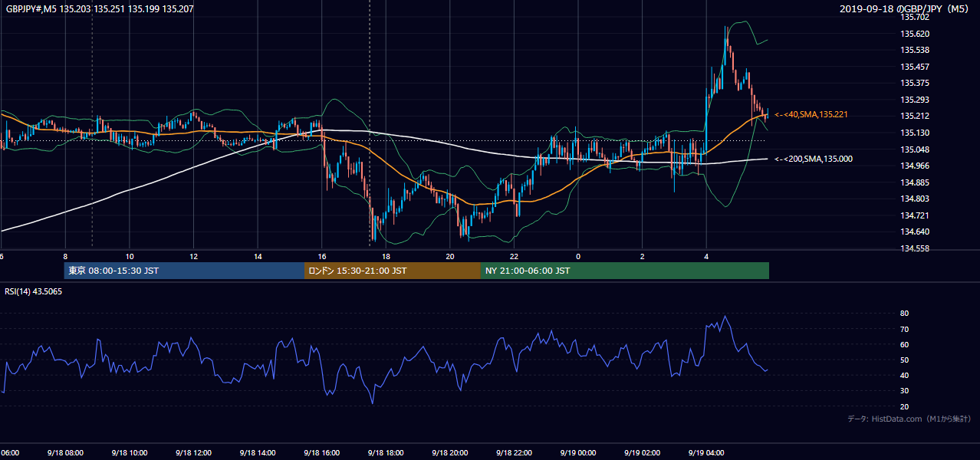Click the 9/18 16:00 date label
The image size is (980, 460).
click(x=321, y=453)
